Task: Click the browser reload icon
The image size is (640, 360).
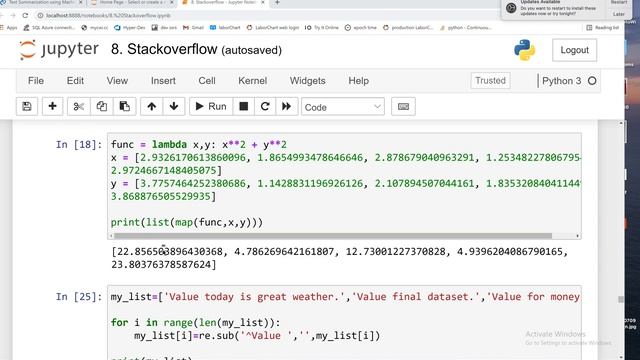Action: click(x=25, y=16)
